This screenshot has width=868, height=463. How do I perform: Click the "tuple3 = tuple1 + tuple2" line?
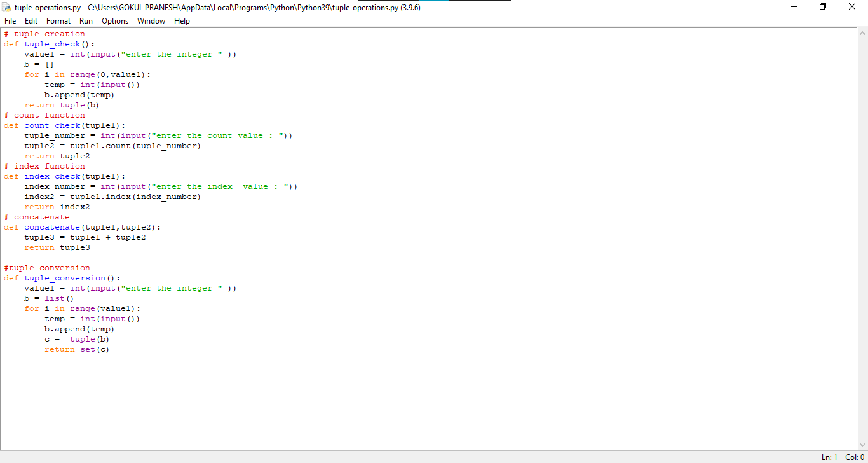85,237
